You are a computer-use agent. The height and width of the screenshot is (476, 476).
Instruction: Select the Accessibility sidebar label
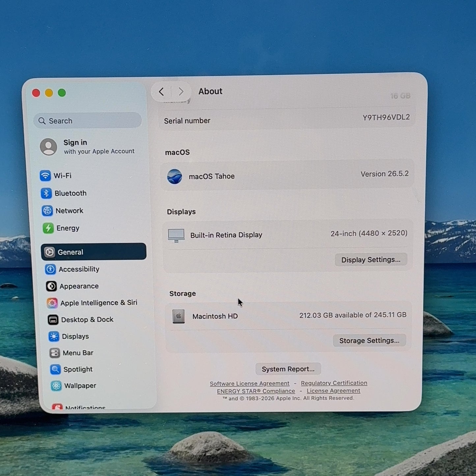[x=79, y=269]
